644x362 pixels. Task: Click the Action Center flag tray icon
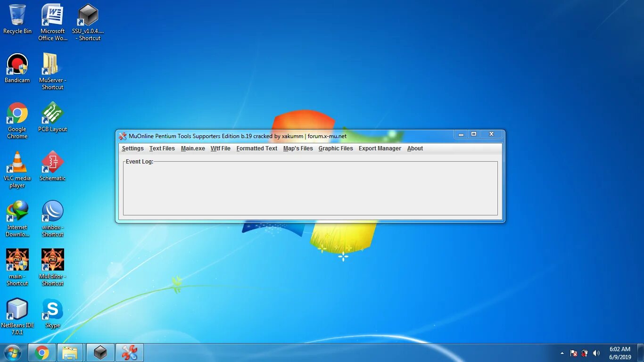(x=574, y=353)
